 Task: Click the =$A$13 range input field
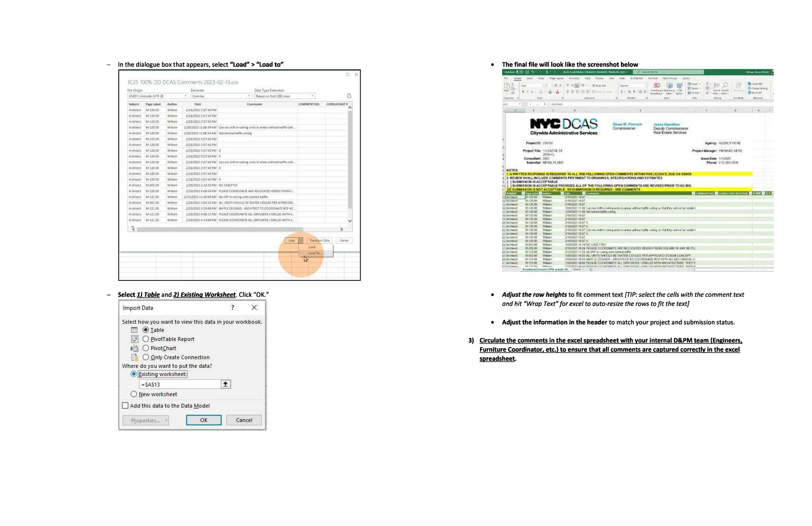(180, 384)
